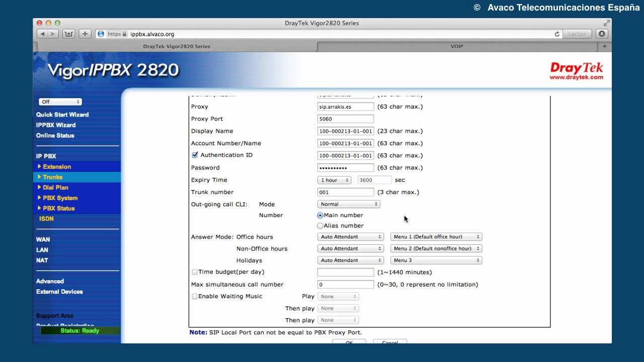Click the Lector reader button
Screen dimensions: 644x362
point(577,34)
